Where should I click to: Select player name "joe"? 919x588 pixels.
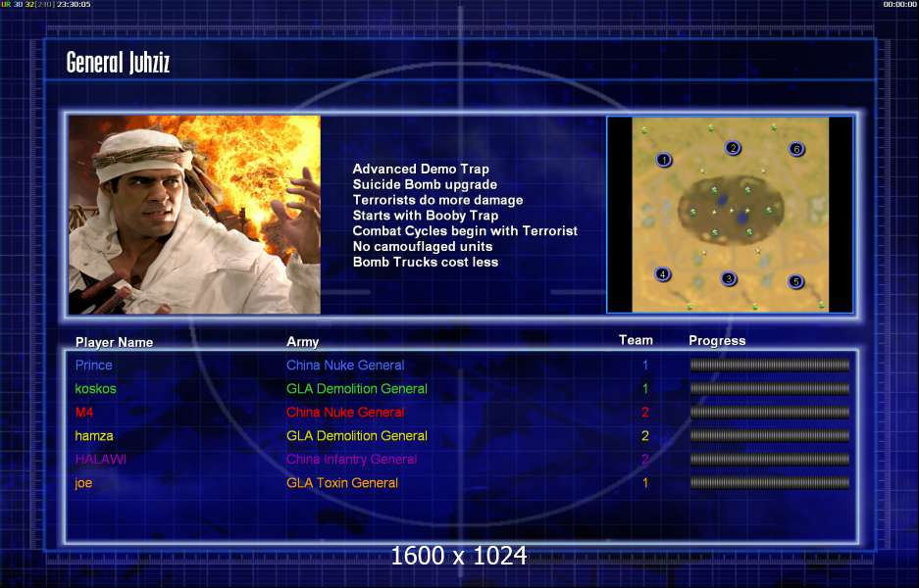83,483
